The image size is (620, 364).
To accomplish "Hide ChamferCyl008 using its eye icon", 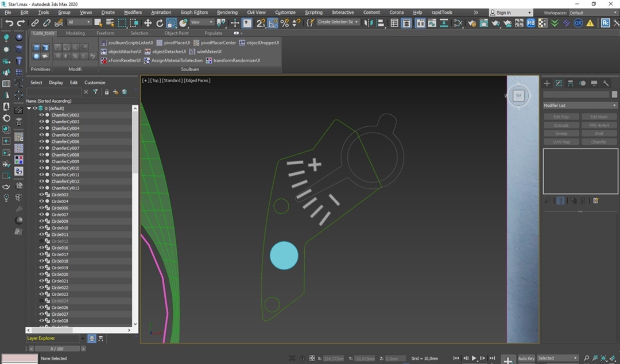I will (x=41, y=154).
